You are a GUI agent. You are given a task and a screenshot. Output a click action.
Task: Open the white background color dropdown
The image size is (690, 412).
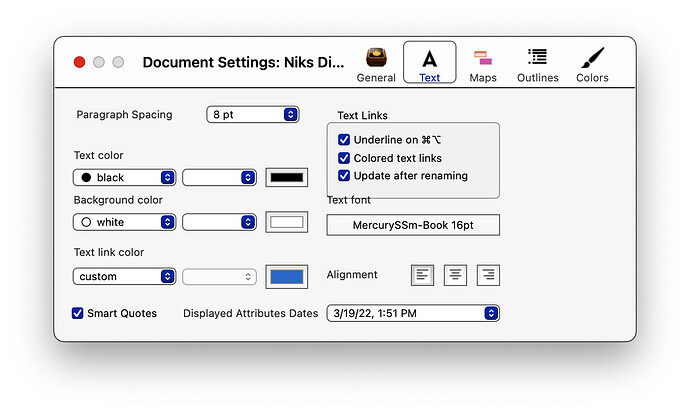click(125, 222)
